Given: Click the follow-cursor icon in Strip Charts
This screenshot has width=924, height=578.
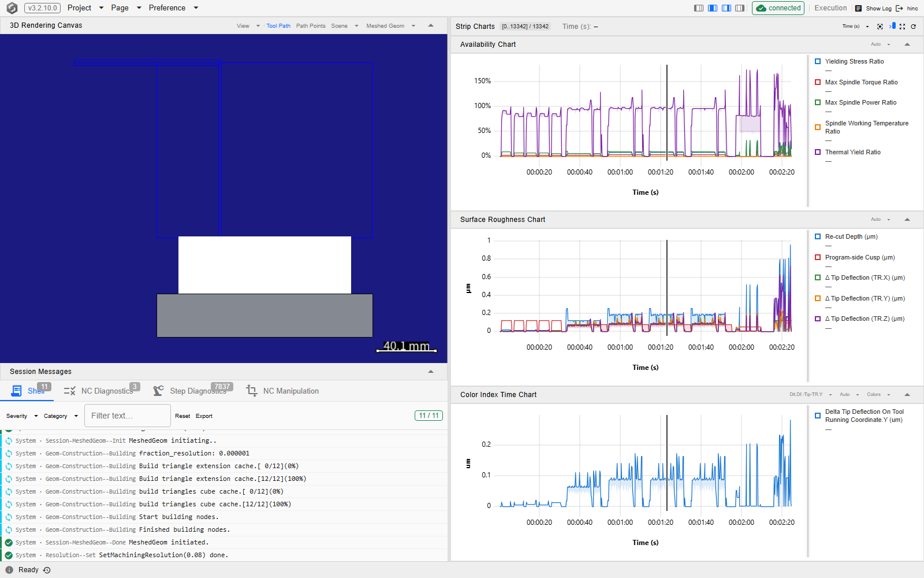Looking at the screenshot, I should (x=892, y=26).
